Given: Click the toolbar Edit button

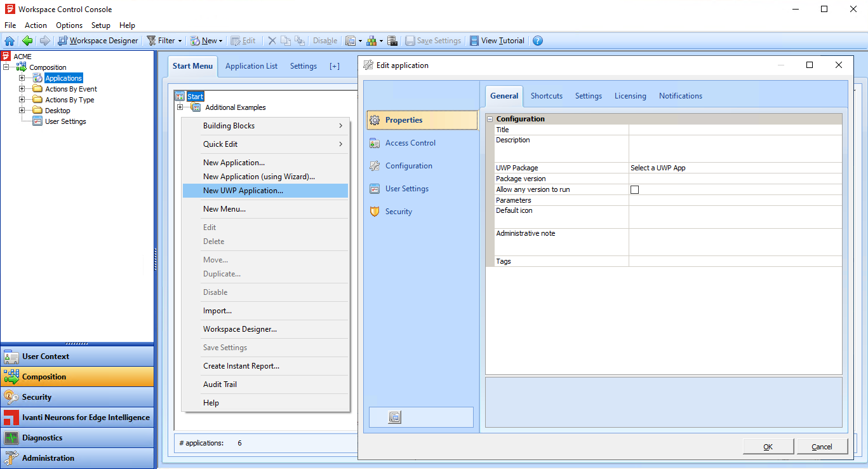Looking at the screenshot, I should pyautogui.click(x=243, y=41).
